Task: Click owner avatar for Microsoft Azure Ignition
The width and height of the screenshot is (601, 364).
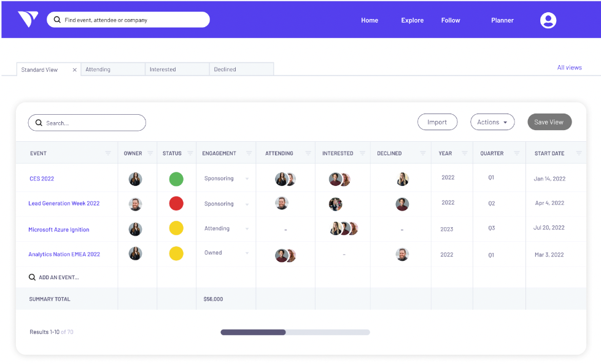Action: (135, 229)
